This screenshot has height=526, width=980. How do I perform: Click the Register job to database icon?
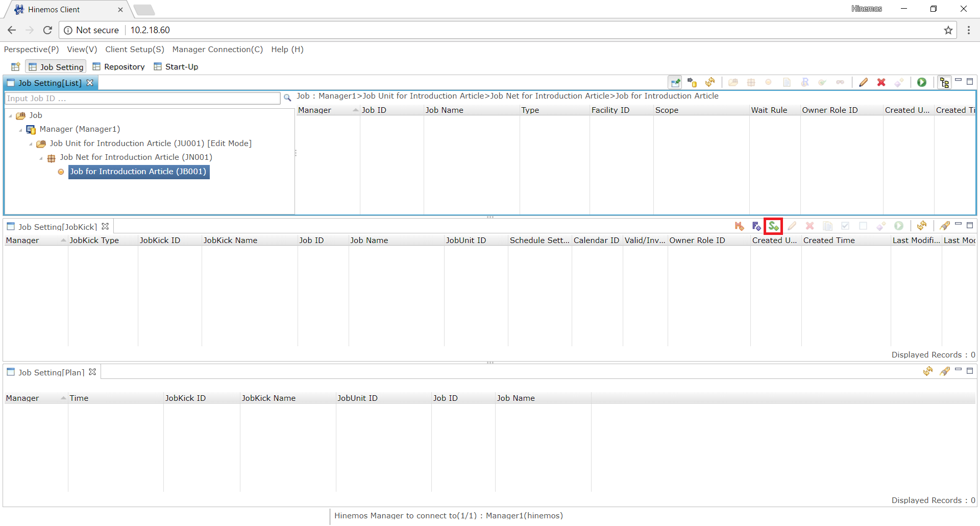pos(692,82)
